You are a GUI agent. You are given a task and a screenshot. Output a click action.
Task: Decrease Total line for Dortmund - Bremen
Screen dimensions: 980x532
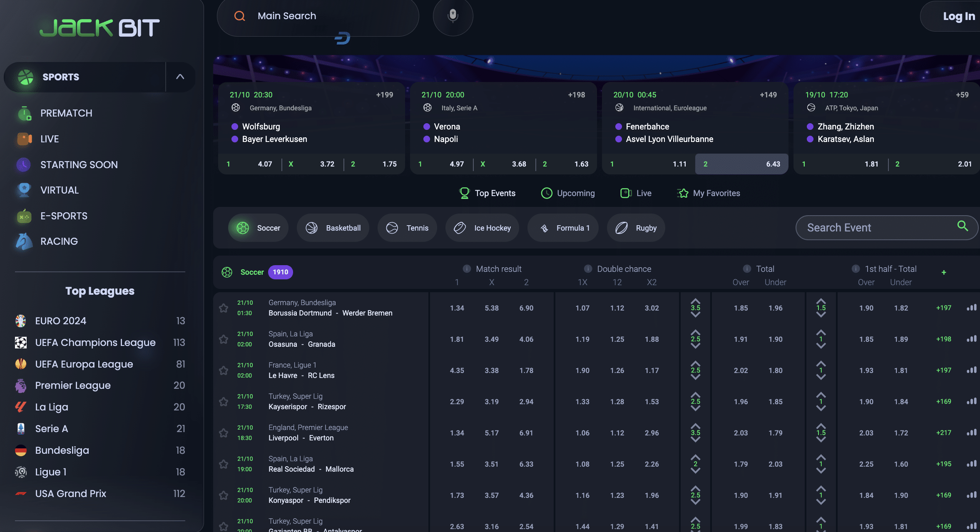click(695, 315)
